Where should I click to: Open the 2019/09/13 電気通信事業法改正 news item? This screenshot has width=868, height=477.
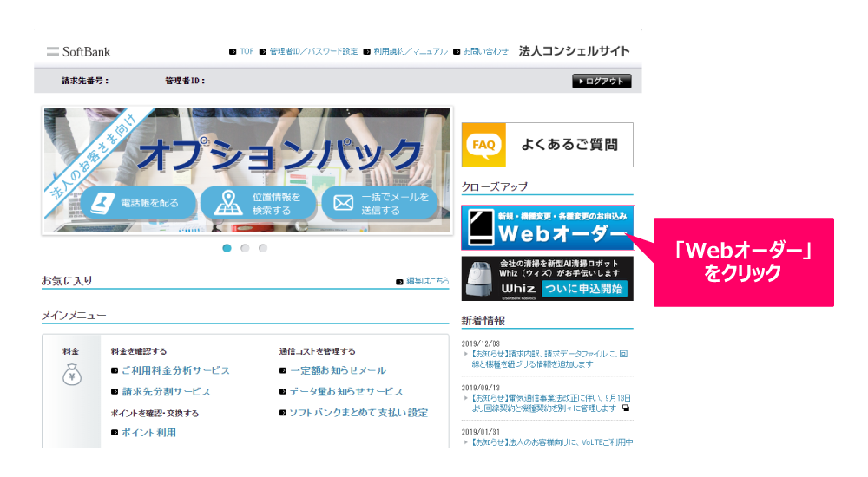click(551, 403)
